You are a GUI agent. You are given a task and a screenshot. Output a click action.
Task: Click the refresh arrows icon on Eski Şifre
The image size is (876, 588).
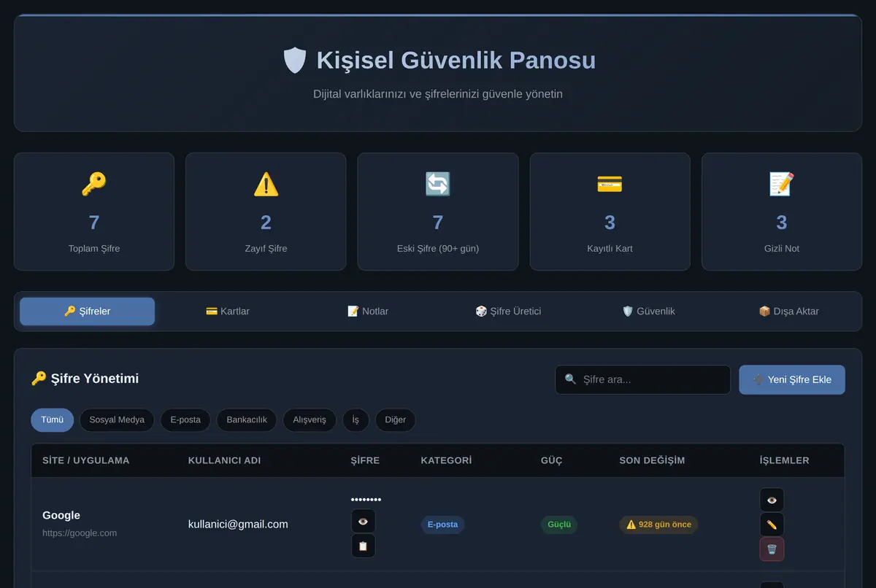click(438, 185)
